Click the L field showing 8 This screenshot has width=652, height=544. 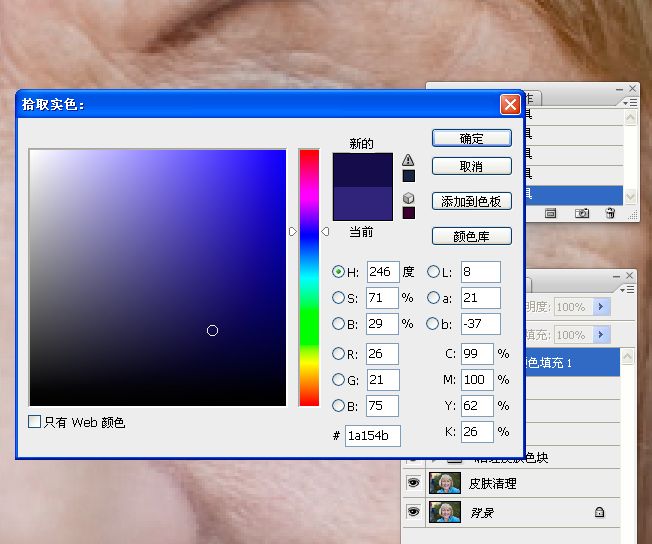pos(481,272)
